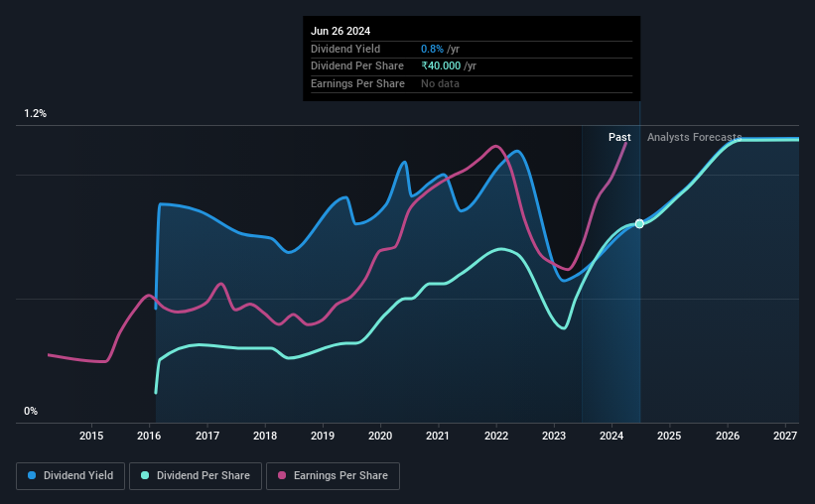Click the 0% y-axis label
Image resolution: width=815 pixels, height=504 pixels.
click(x=31, y=411)
